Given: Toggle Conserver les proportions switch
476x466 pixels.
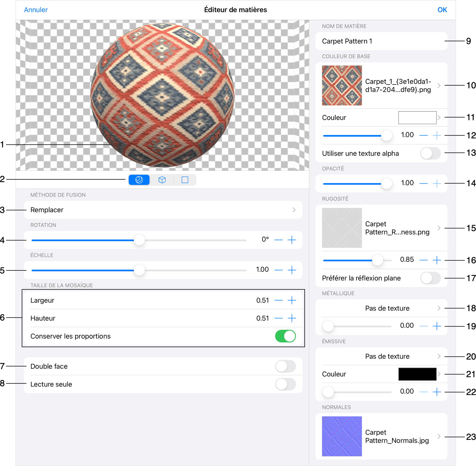Looking at the screenshot, I should [x=285, y=336].
